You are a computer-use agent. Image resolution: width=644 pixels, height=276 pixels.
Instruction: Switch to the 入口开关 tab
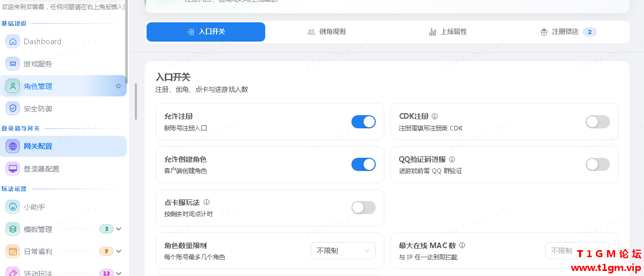(x=206, y=32)
